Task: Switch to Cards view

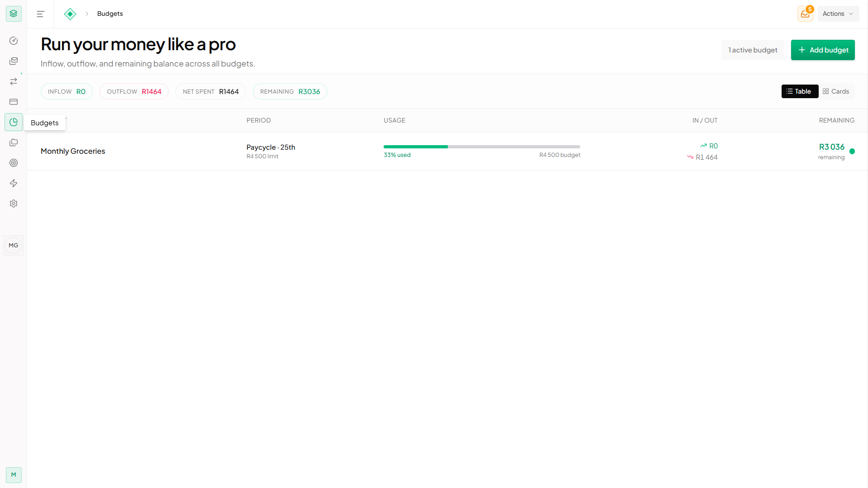Action: coord(836,91)
